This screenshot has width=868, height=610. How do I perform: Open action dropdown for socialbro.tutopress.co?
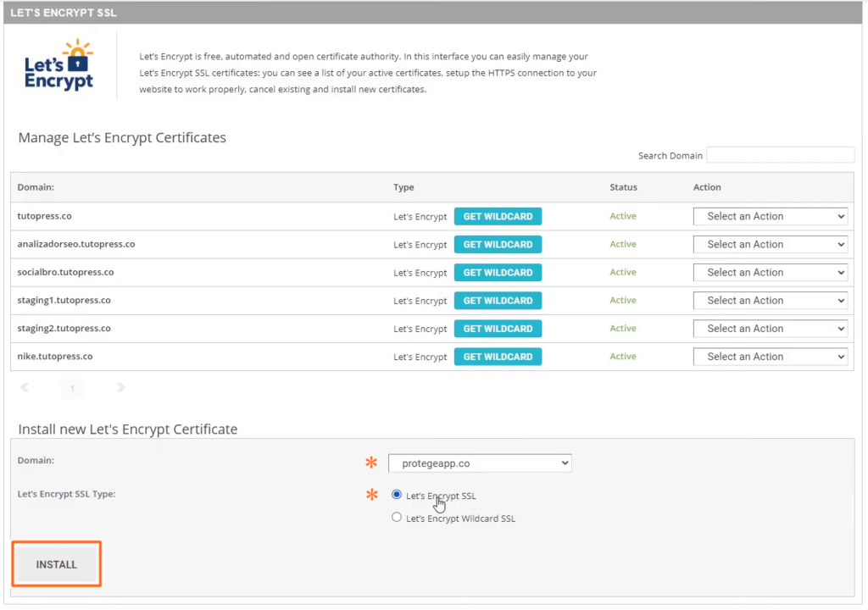770,273
